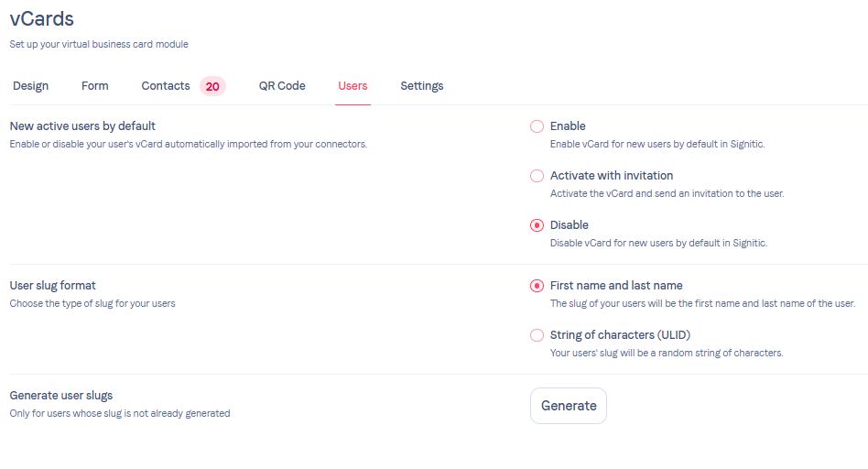Click the User slug format heading
This screenshot has height=469, width=868.
(x=52, y=286)
